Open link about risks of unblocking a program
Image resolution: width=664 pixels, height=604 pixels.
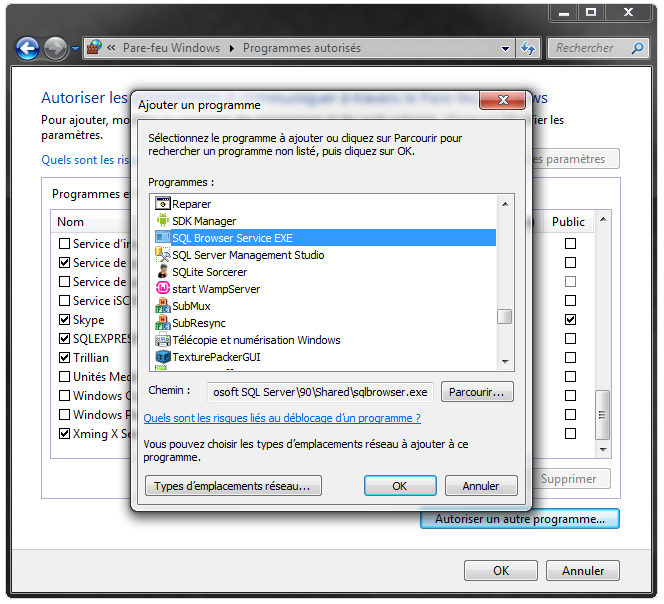pyautogui.click(x=282, y=418)
